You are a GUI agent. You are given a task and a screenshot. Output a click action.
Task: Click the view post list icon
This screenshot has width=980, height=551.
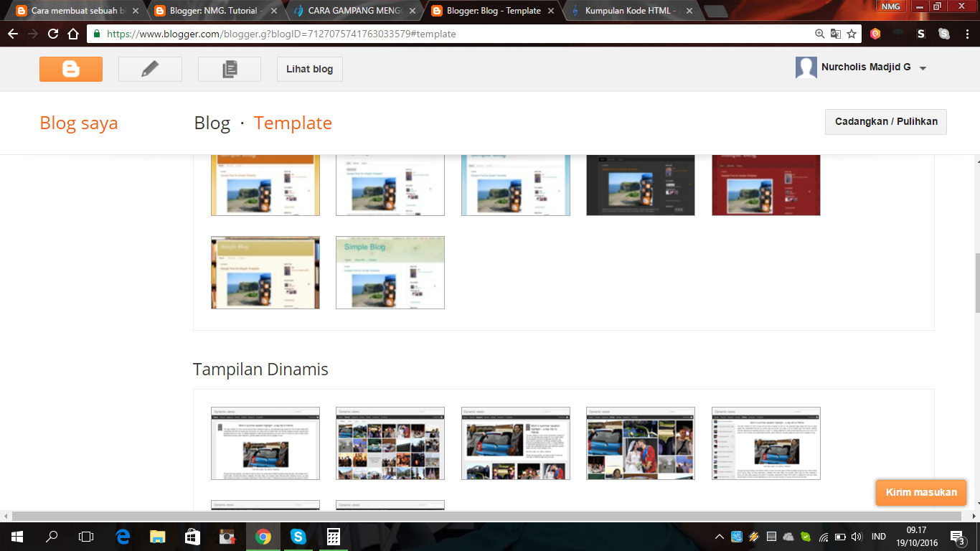[229, 69]
